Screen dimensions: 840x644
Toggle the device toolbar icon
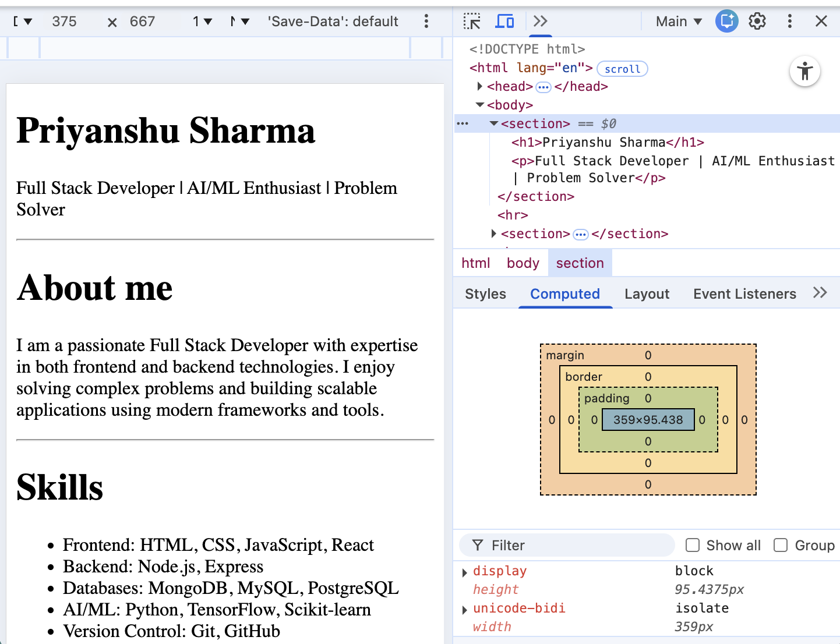[504, 22]
